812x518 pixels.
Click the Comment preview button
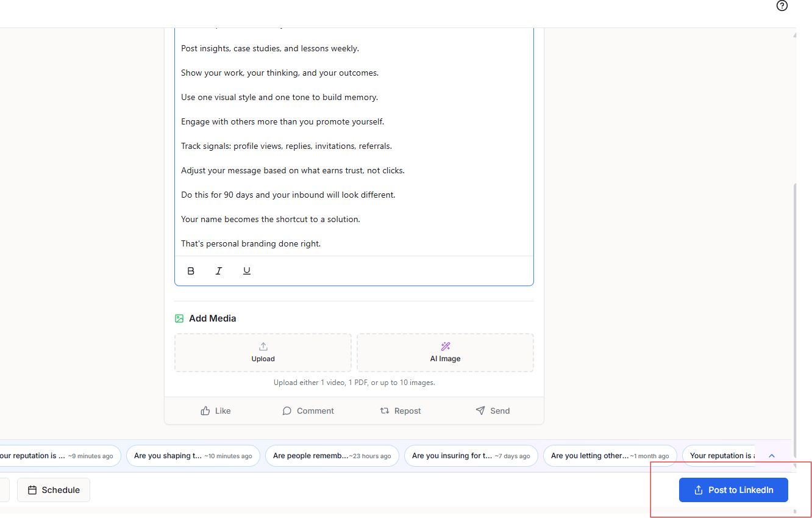tap(308, 411)
